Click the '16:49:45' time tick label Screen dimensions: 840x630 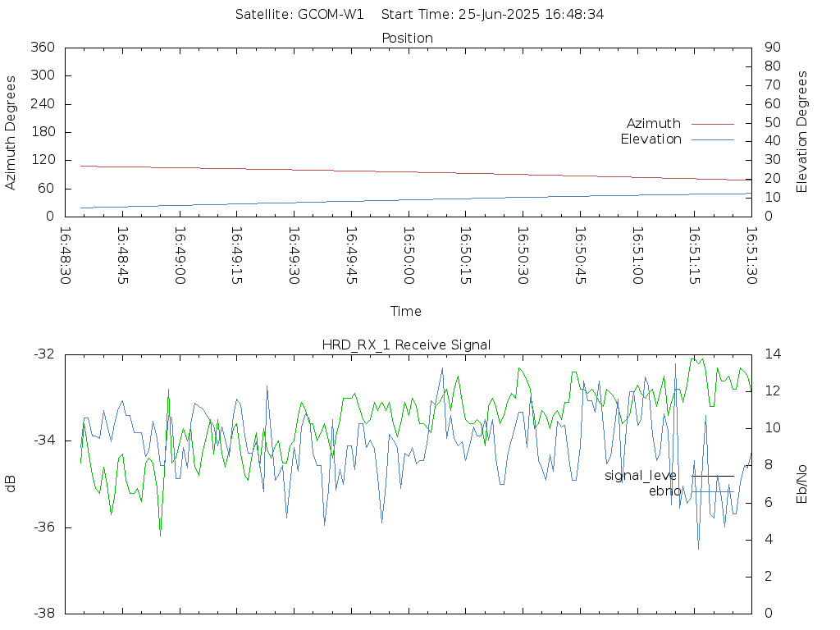pos(351,256)
